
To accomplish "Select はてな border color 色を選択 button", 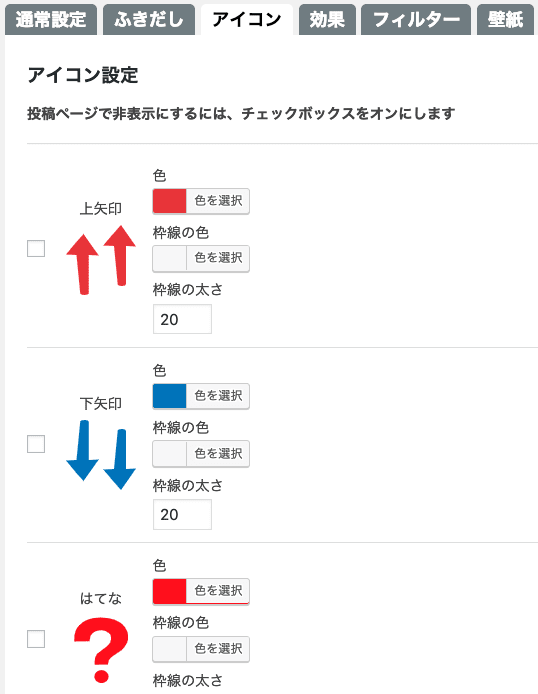I will [x=218, y=649].
